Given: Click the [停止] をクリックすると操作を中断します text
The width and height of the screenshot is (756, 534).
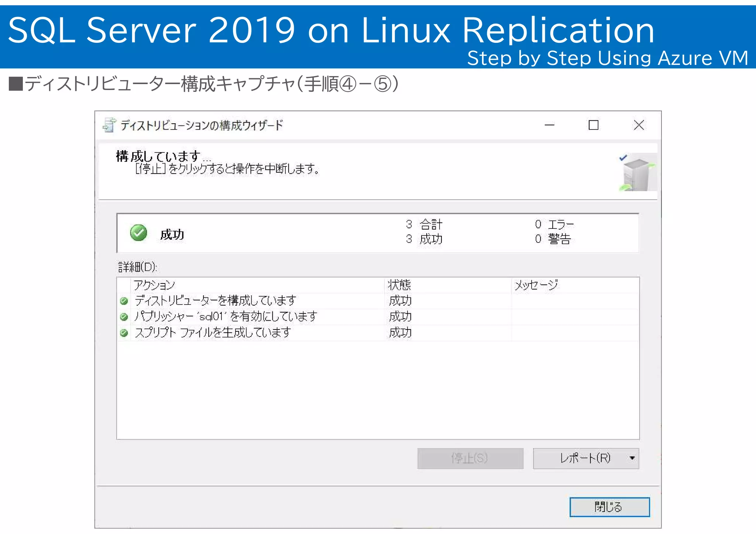Looking at the screenshot, I should pyautogui.click(x=227, y=169).
